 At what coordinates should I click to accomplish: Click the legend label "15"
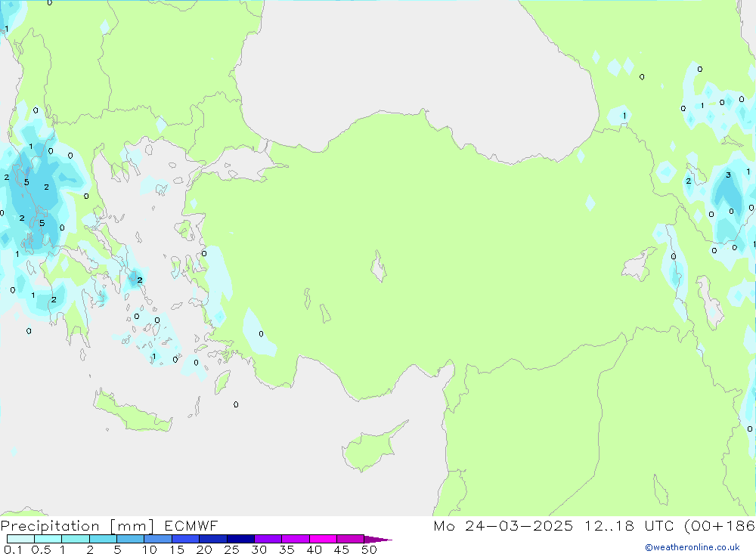(177, 549)
